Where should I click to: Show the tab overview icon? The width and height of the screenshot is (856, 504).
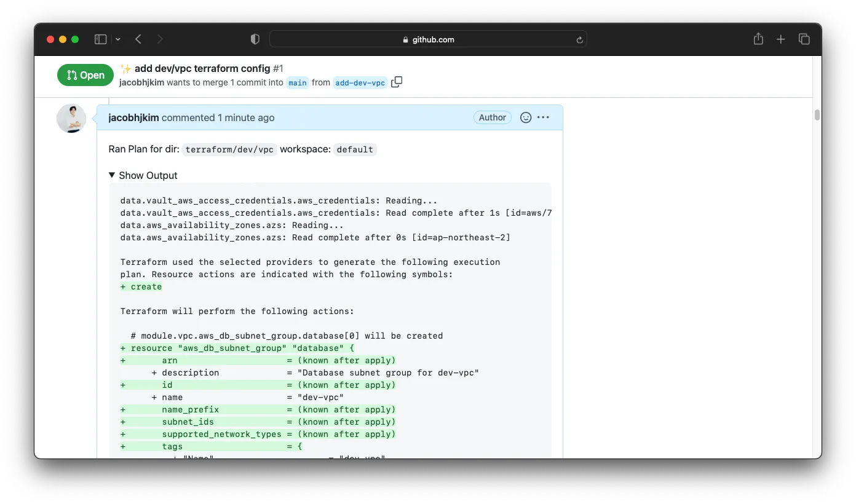[x=804, y=39]
